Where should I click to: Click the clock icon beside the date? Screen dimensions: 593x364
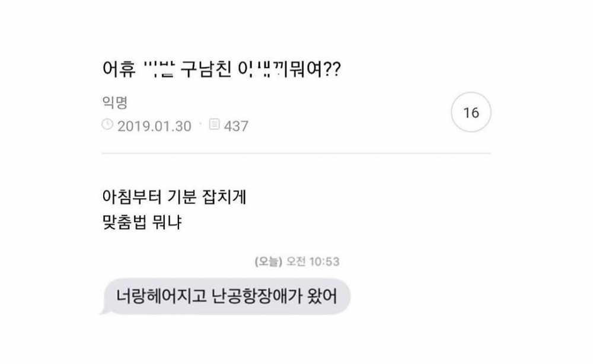107,125
